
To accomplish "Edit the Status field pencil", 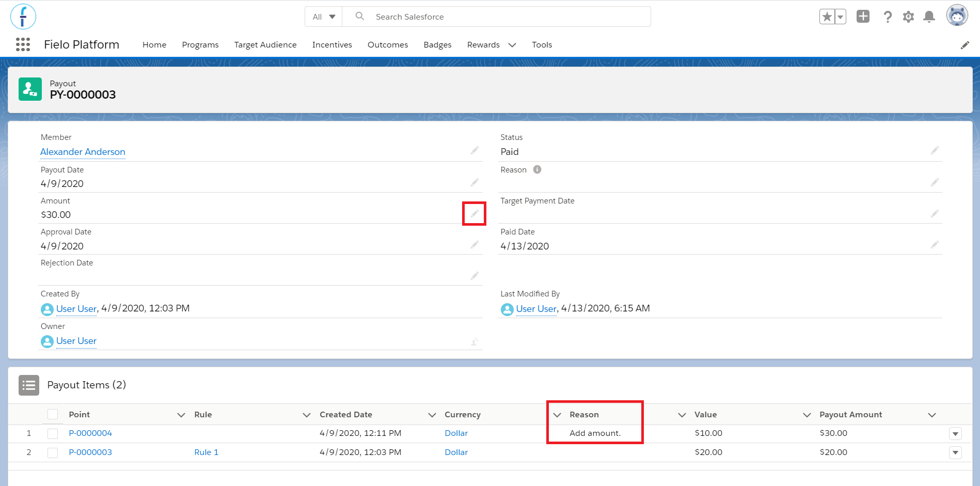I will pyautogui.click(x=935, y=150).
